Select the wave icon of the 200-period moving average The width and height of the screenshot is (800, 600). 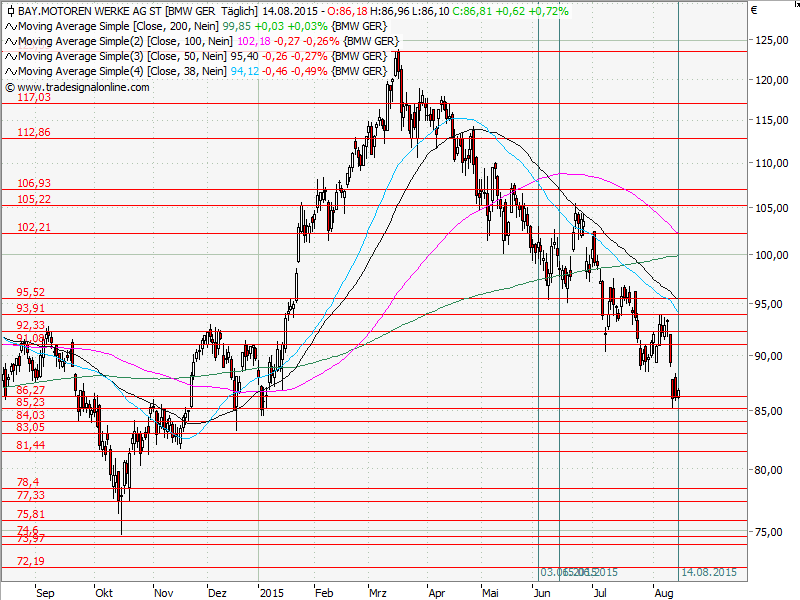(x=10, y=28)
